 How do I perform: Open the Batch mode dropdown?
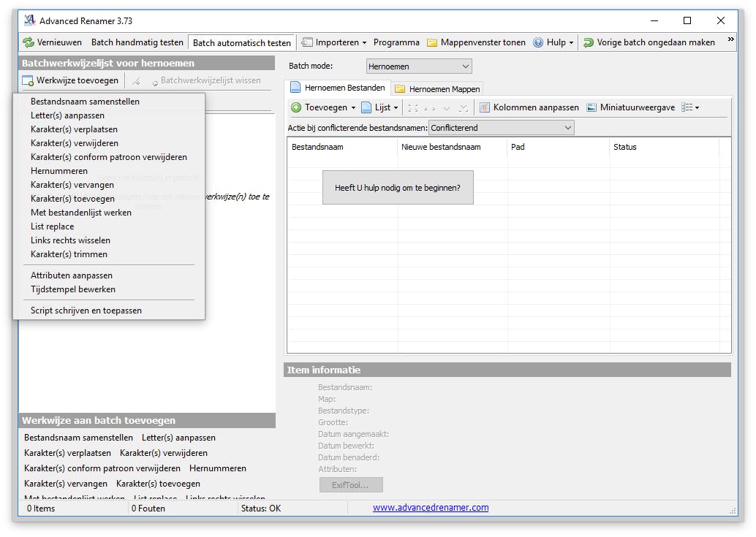coord(418,66)
